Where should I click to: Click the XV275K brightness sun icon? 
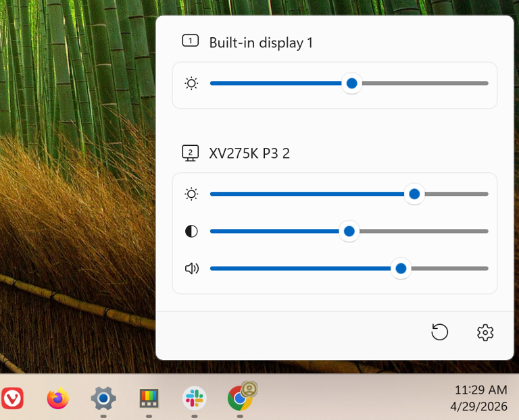coord(191,194)
